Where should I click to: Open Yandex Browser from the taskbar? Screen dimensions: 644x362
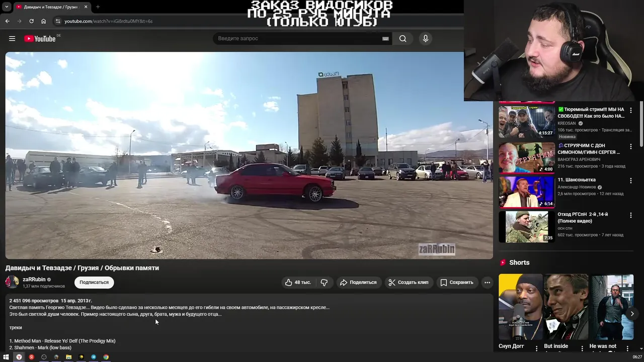[19, 357]
